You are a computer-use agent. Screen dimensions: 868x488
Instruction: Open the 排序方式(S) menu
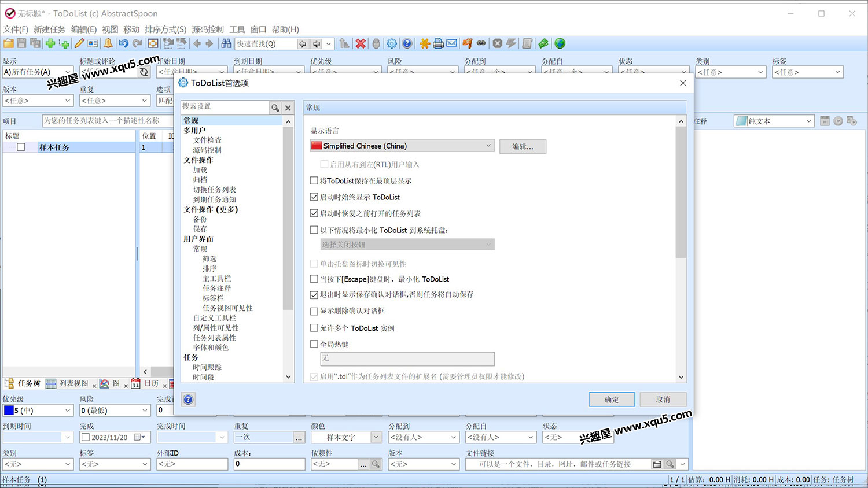point(165,29)
